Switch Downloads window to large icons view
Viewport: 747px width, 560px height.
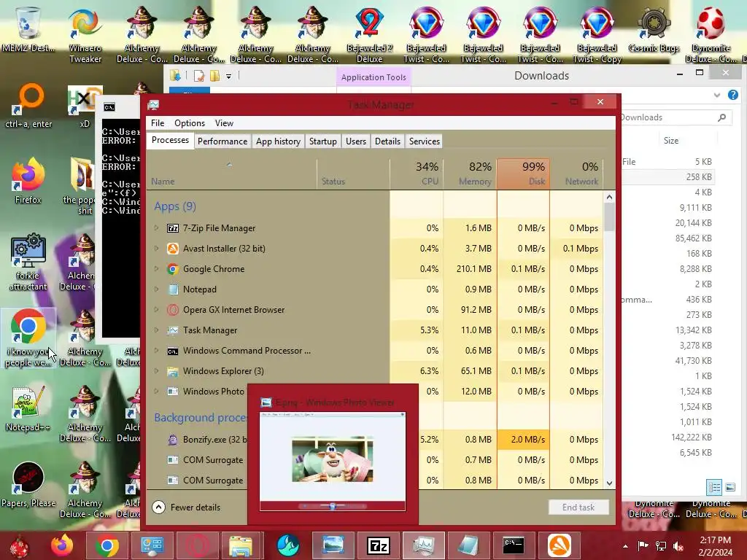729,487
